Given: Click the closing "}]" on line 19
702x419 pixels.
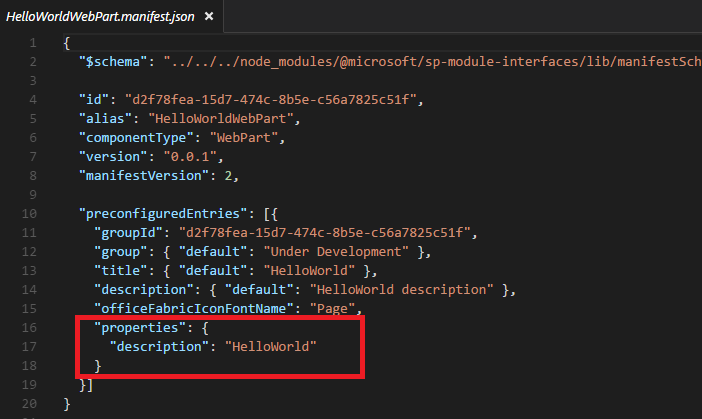Looking at the screenshot, I should (86, 385).
